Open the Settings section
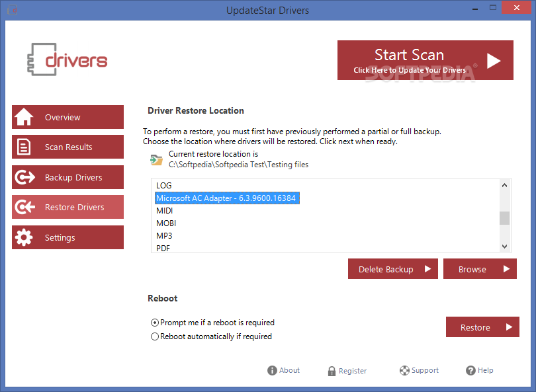 coord(67,237)
